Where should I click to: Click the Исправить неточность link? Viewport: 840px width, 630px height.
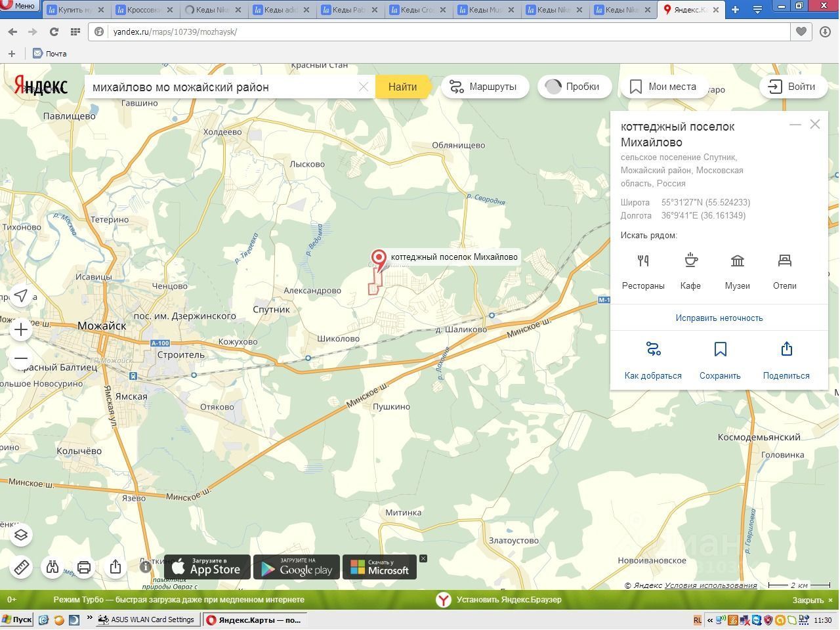[x=719, y=318]
